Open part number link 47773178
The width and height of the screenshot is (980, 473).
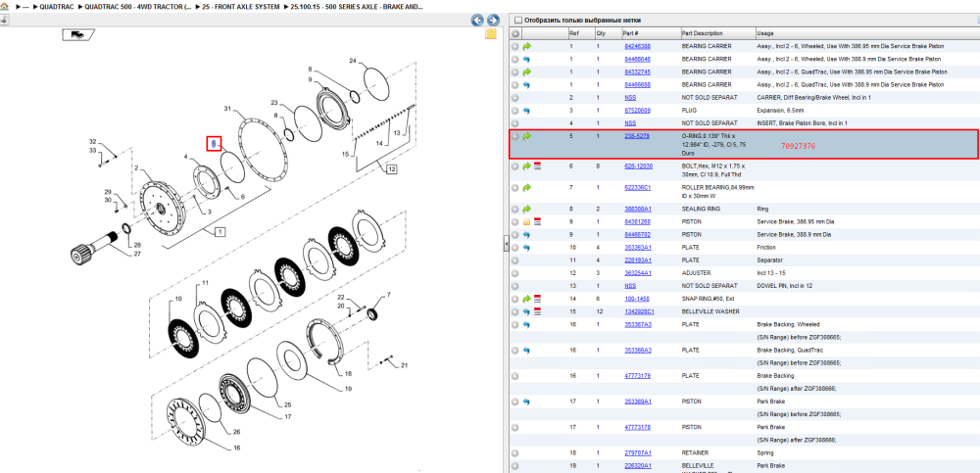pos(638,427)
